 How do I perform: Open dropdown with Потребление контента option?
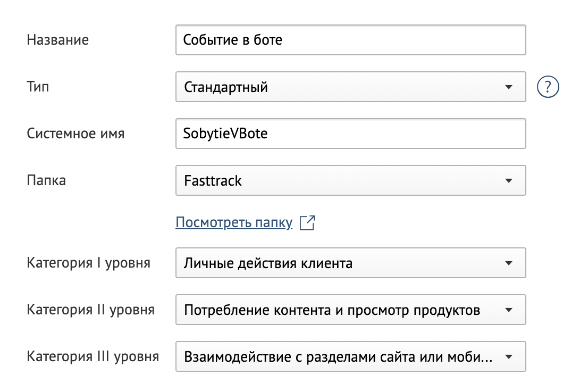click(x=351, y=310)
